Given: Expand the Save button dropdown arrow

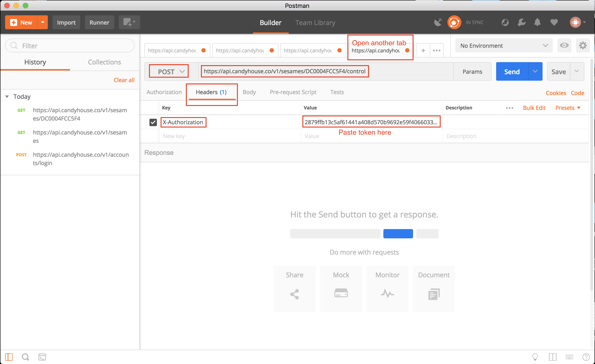Looking at the screenshot, I should click(576, 71).
